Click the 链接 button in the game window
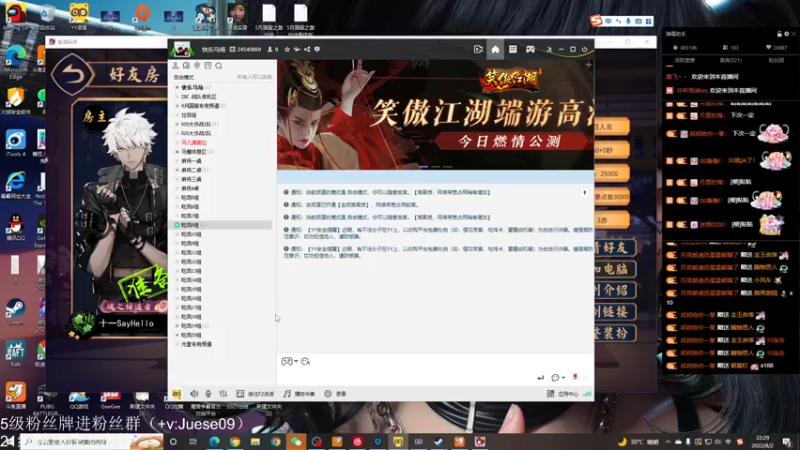Viewport: 800px width, 450px height. 614,312
